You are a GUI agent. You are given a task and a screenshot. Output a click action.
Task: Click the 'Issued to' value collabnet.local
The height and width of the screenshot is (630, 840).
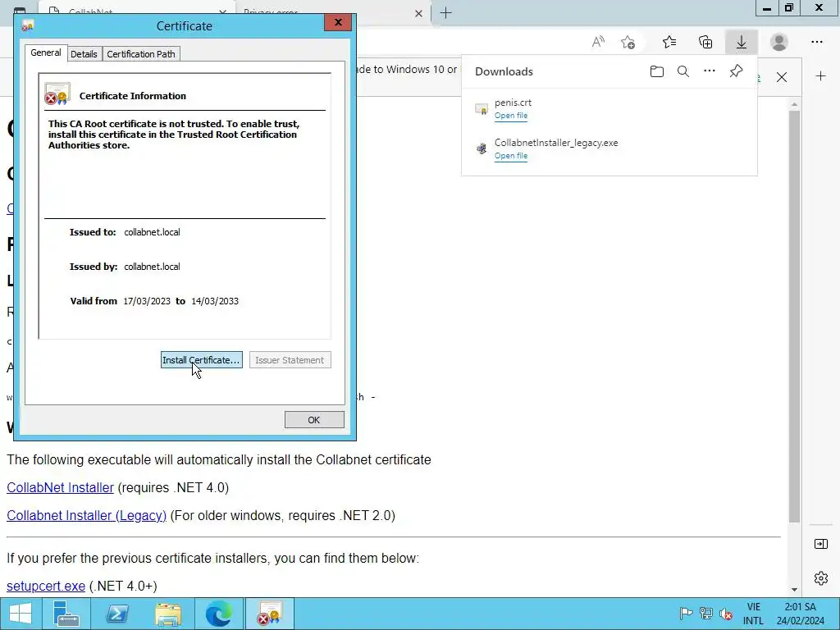pyautogui.click(x=152, y=232)
